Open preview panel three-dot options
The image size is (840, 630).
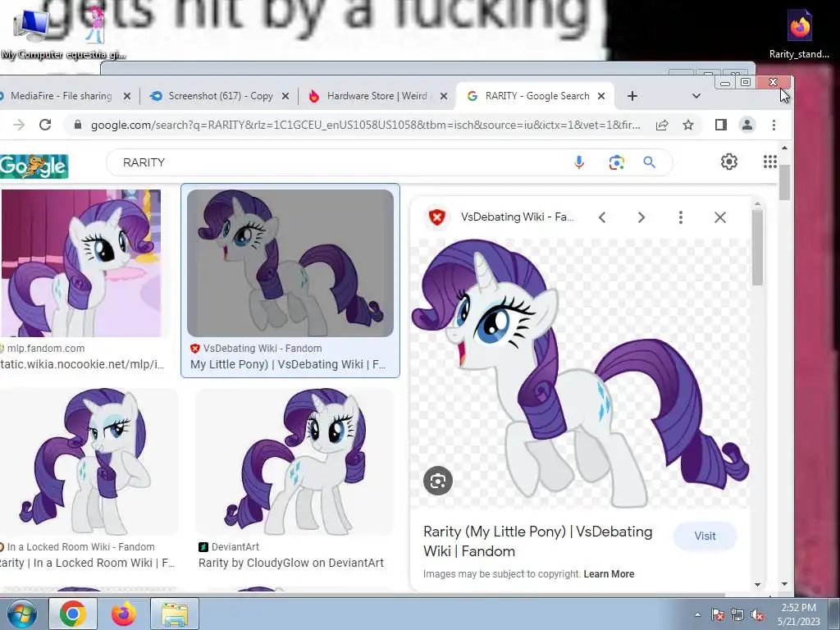coord(680,217)
